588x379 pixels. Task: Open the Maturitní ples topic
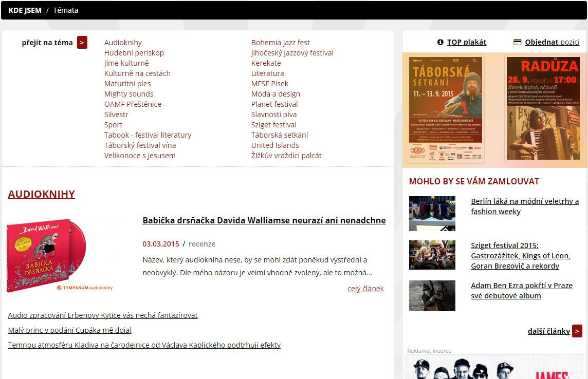click(x=127, y=84)
